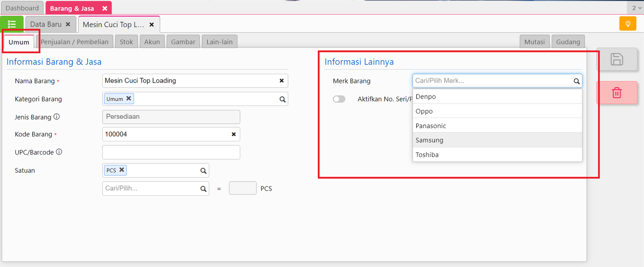Click the Kategori Barang search icon

283,99
